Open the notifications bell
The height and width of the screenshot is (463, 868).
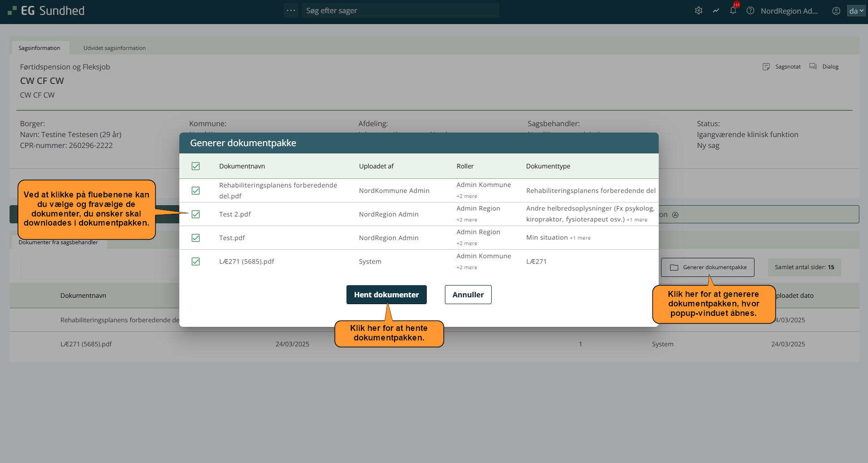[733, 10]
